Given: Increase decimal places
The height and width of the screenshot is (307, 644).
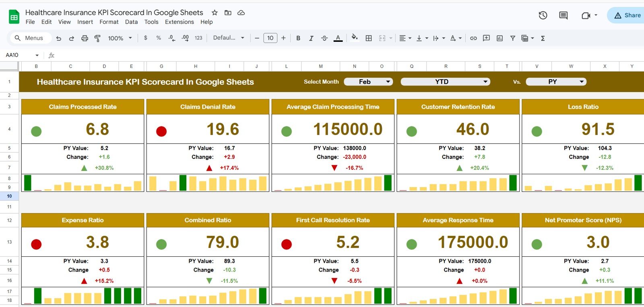Looking at the screenshot, I should point(185,38).
